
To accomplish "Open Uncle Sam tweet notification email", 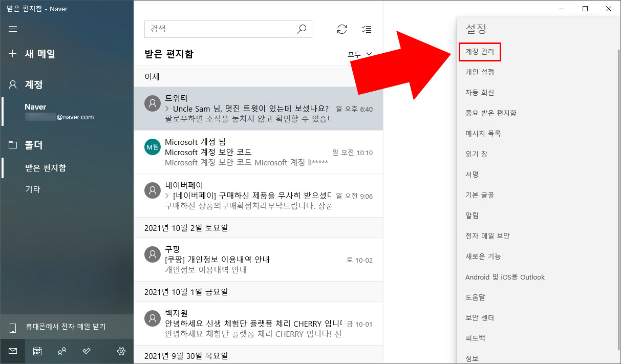I will [x=259, y=109].
